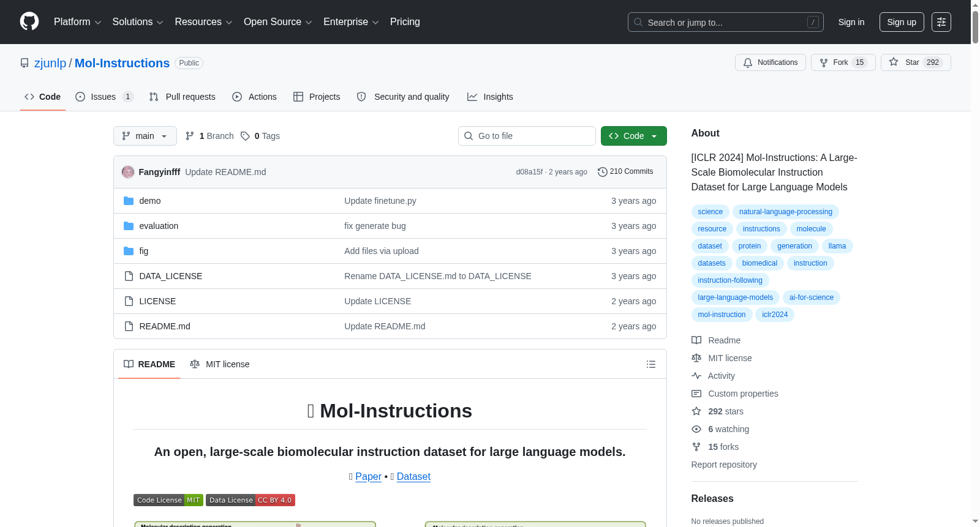Focus the Search or jump to field

(726, 22)
